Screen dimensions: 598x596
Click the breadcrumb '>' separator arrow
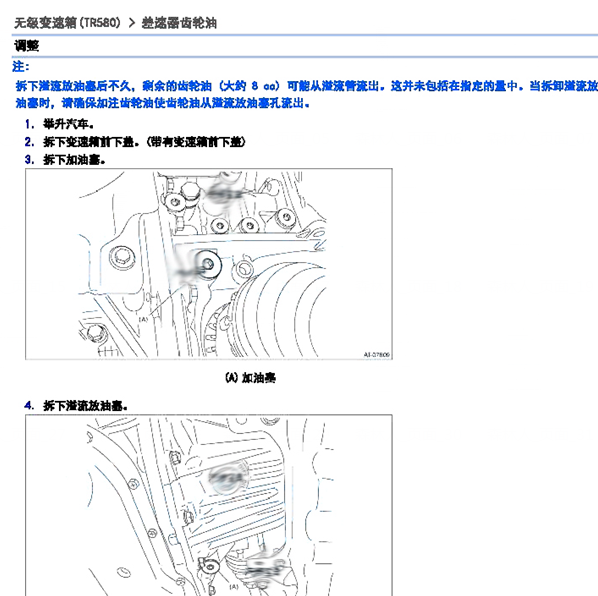click(132, 23)
